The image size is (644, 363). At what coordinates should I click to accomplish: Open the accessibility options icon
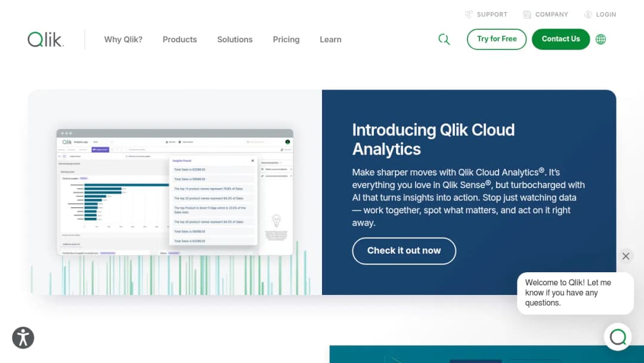click(x=23, y=338)
